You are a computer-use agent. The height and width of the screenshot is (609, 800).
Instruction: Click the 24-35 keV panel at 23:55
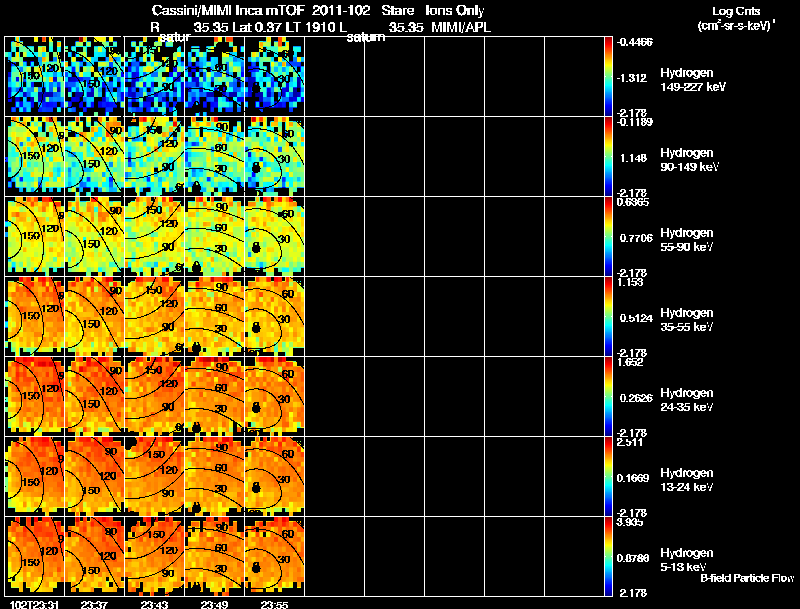pos(274,396)
